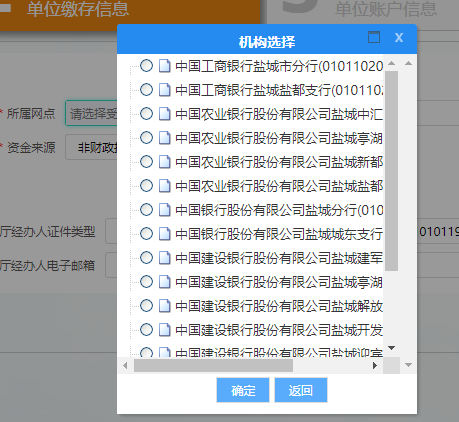Click the inner list scroll-down arrow
Viewport: 459px width, 422px height.
click(392, 348)
